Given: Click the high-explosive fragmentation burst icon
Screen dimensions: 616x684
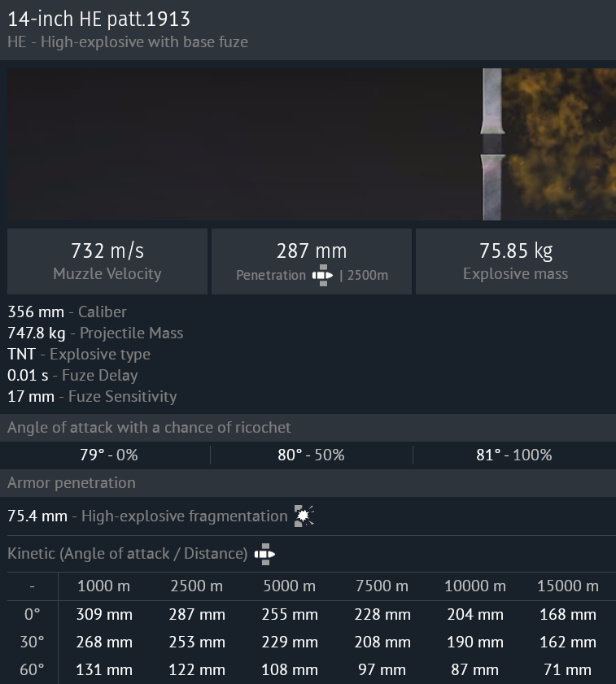Looking at the screenshot, I should (304, 516).
